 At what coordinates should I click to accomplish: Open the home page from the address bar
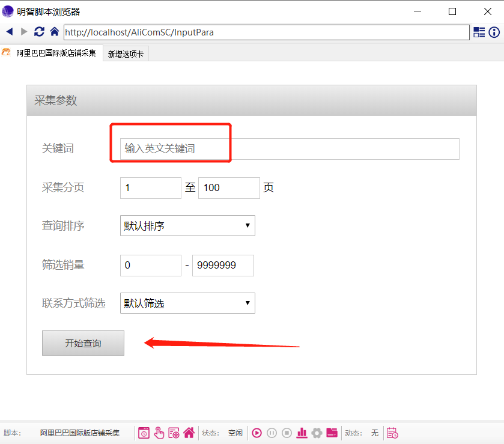click(x=54, y=31)
